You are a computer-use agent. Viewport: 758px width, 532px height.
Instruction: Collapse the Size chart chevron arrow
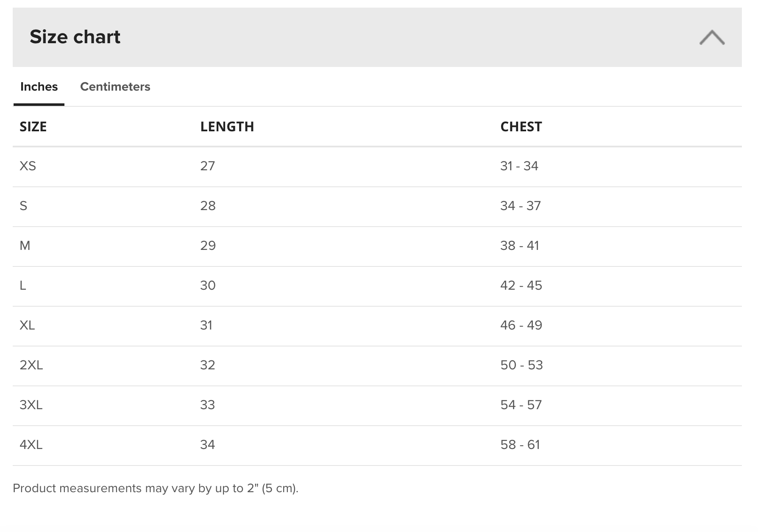pyautogui.click(x=712, y=37)
